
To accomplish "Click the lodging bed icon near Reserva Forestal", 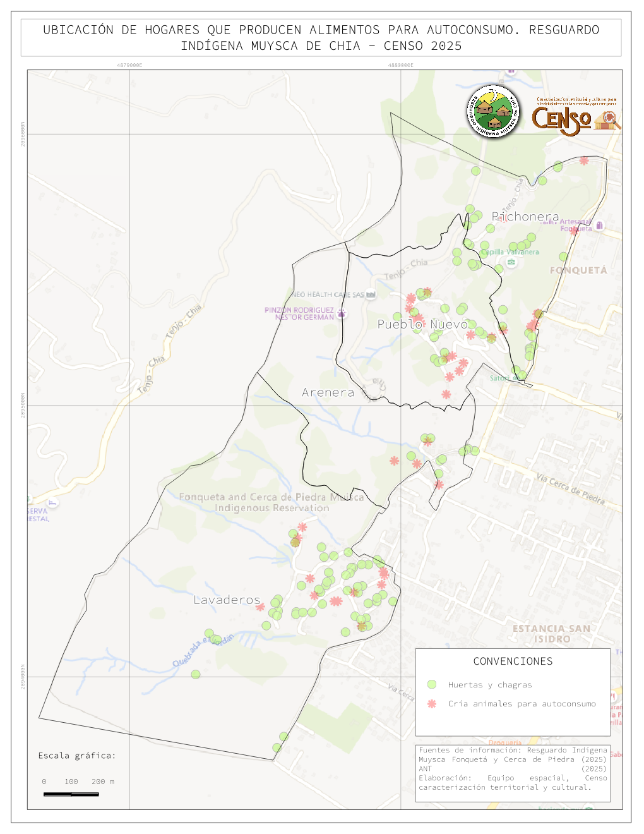I will coord(52,503).
